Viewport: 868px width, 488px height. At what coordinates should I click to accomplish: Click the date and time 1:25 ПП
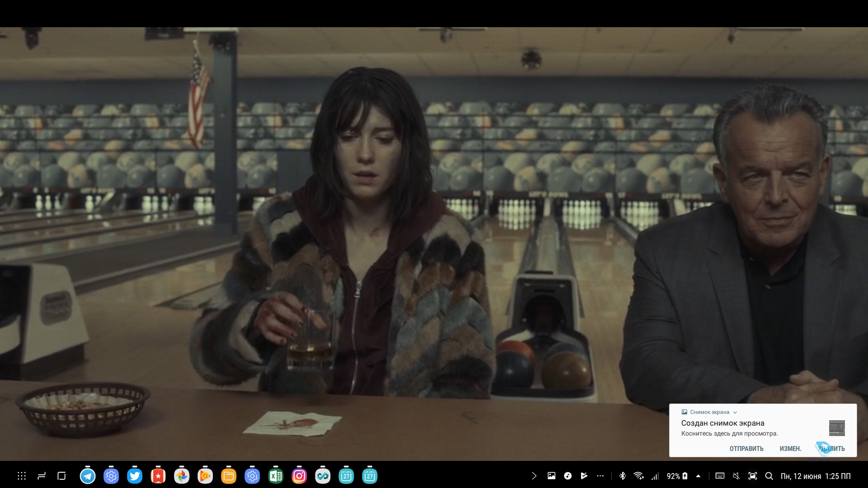816,476
